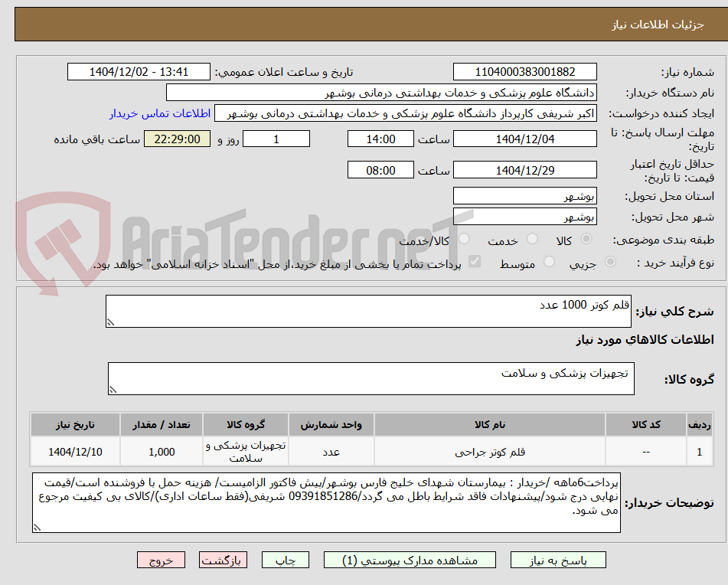
Task: Click the 'تعداد / مقدار' column header
Action: point(161,425)
